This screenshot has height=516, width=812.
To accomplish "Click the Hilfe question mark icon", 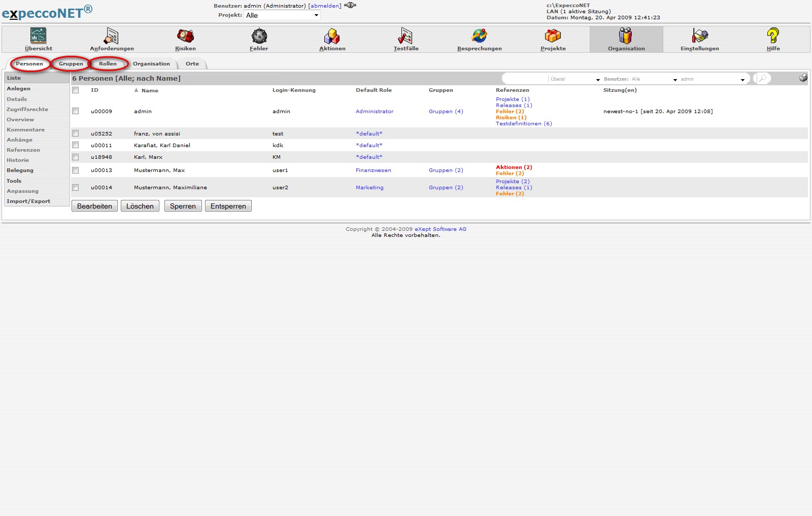I will click(x=773, y=36).
